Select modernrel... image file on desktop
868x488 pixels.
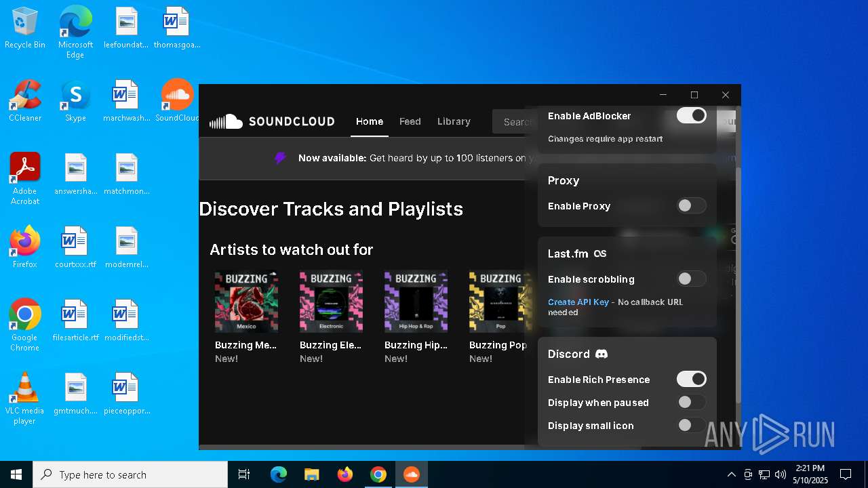(x=126, y=247)
